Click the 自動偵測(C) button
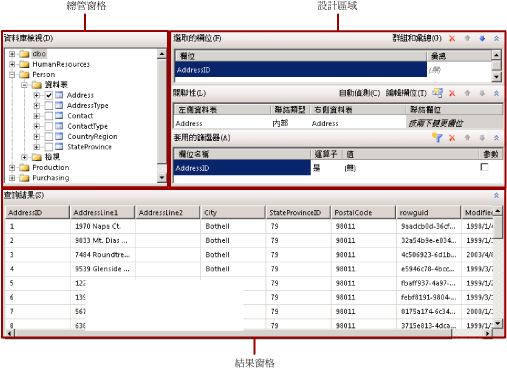507x369 pixels. [x=359, y=93]
